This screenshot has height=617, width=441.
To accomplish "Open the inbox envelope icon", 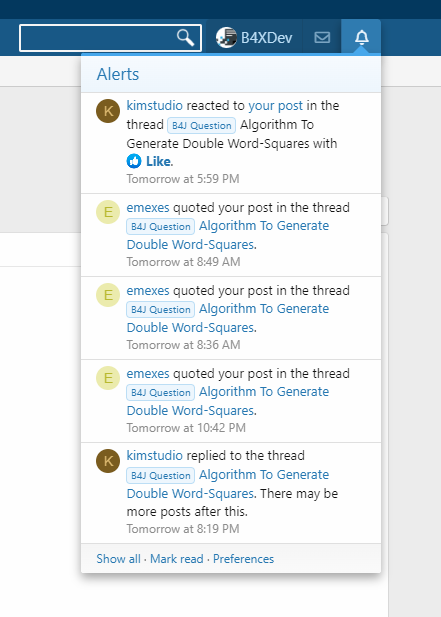I will tap(322, 38).
